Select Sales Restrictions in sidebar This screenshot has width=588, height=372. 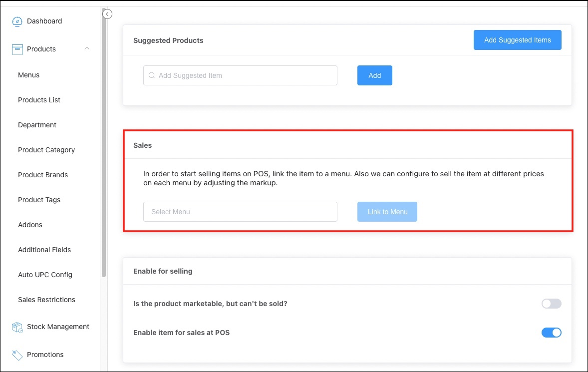46,300
